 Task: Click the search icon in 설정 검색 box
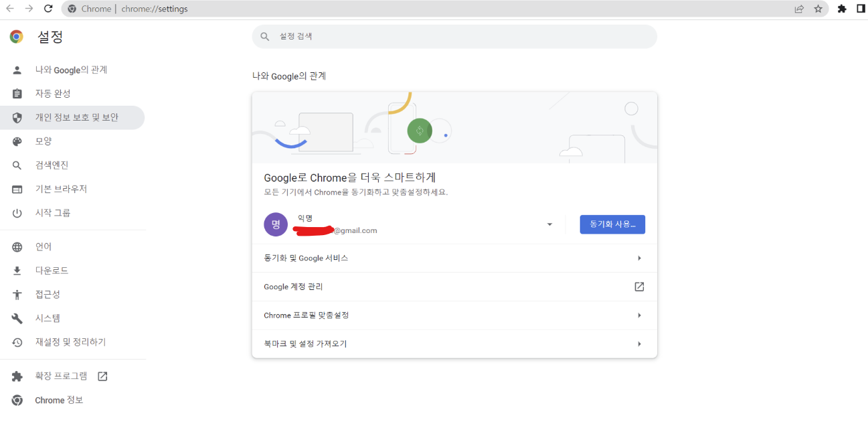[265, 36]
